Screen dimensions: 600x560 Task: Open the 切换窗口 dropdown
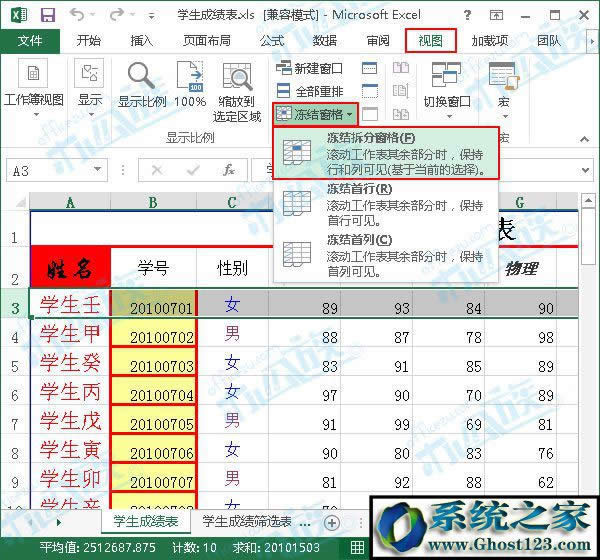click(447, 89)
